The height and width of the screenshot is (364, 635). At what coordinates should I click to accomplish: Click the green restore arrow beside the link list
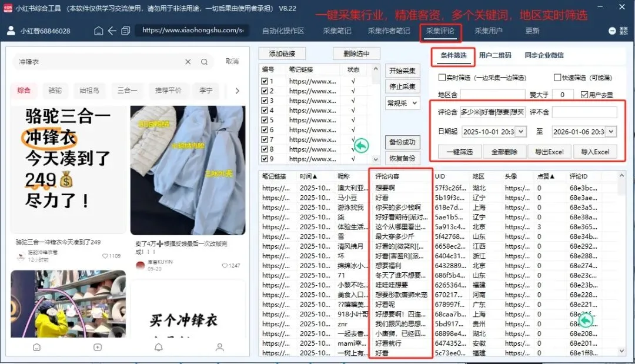pos(361,145)
